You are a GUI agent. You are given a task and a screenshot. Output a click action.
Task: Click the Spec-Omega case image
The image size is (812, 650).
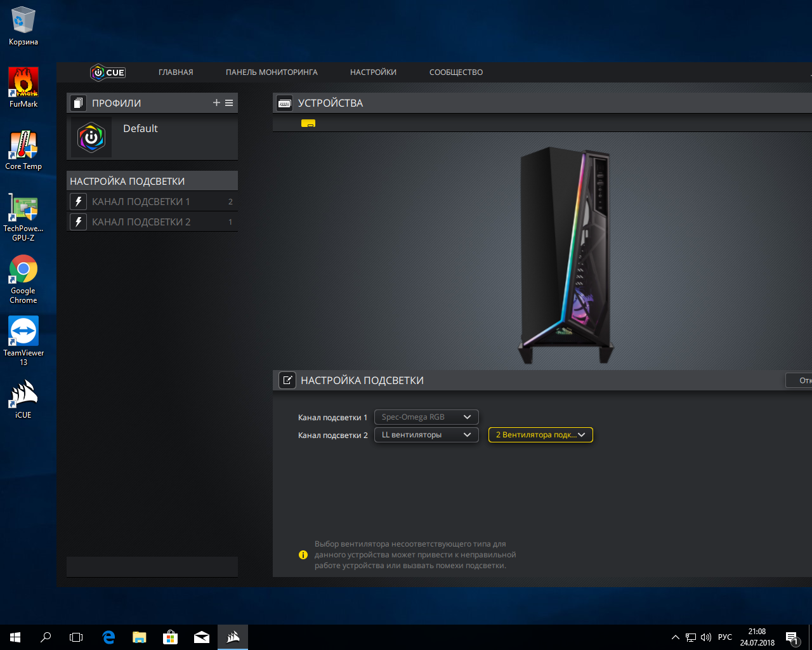[x=566, y=255]
